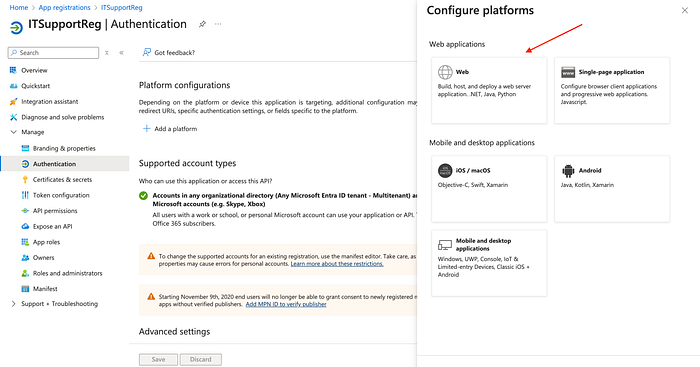Open Token configuration in sidebar
The width and height of the screenshot is (700, 367).
pyautogui.click(x=61, y=195)
